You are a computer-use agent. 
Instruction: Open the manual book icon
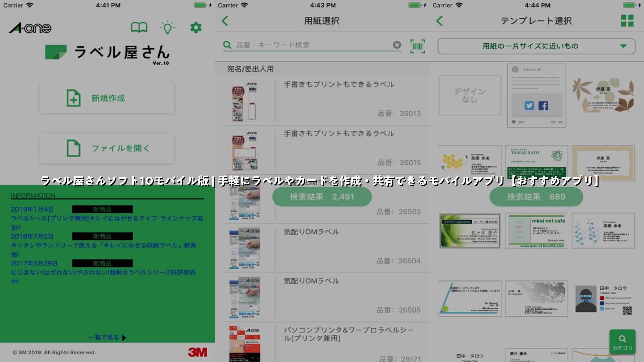click(x=139, y=27)
